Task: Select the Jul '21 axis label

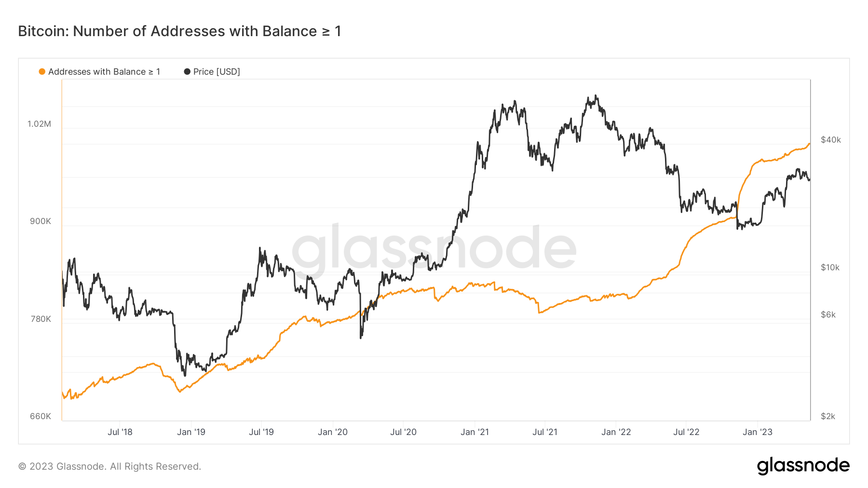Action: (x=545, y=432)
